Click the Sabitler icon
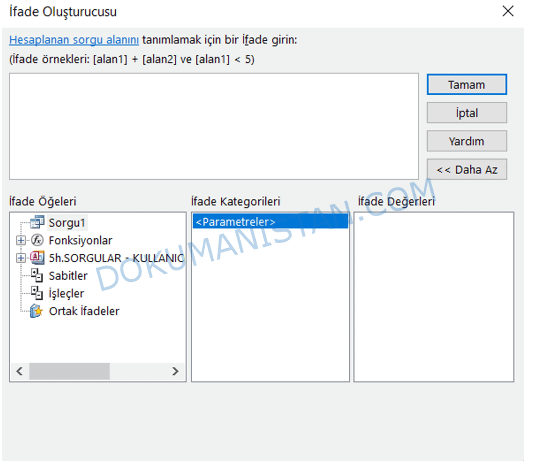 click(37, 275)
